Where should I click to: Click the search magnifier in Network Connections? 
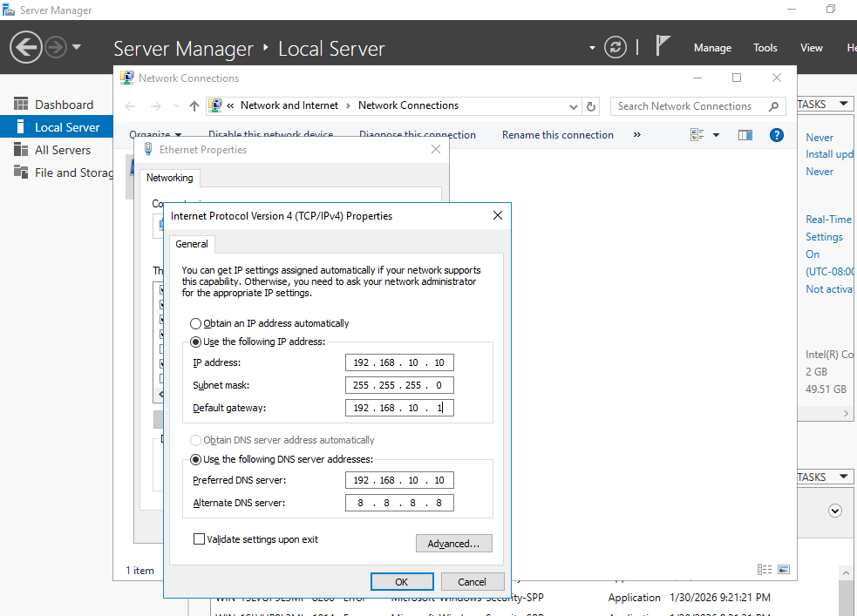pos(772,106)
